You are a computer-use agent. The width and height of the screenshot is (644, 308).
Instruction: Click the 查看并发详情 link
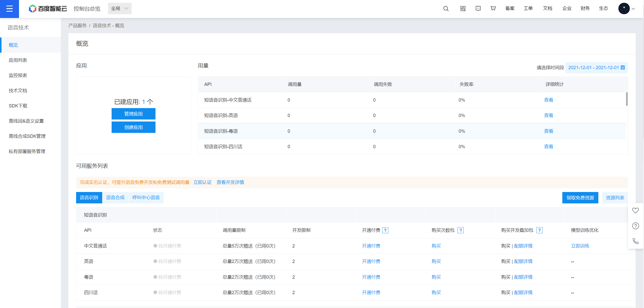230,182
